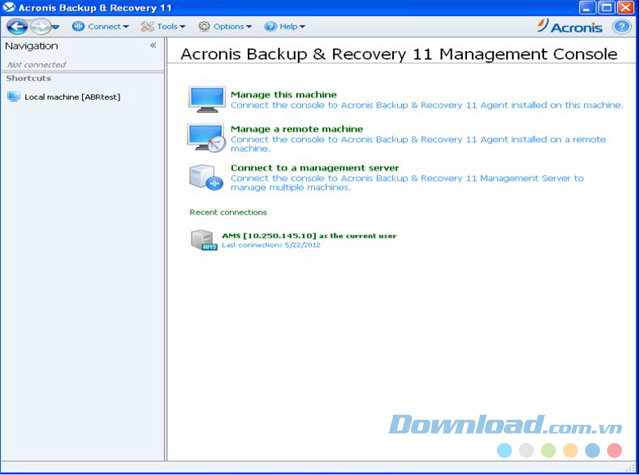
Task: Click the blue question mark help button
Action: point(622,27)
